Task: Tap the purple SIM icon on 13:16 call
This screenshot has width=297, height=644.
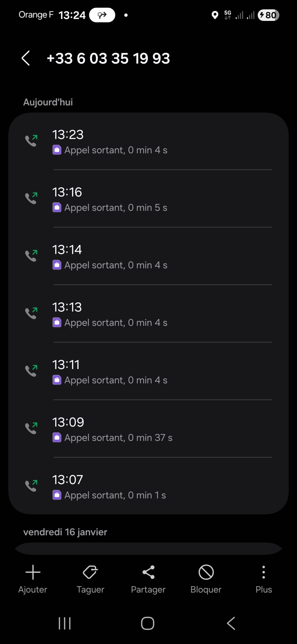Action: pos(57,207)
